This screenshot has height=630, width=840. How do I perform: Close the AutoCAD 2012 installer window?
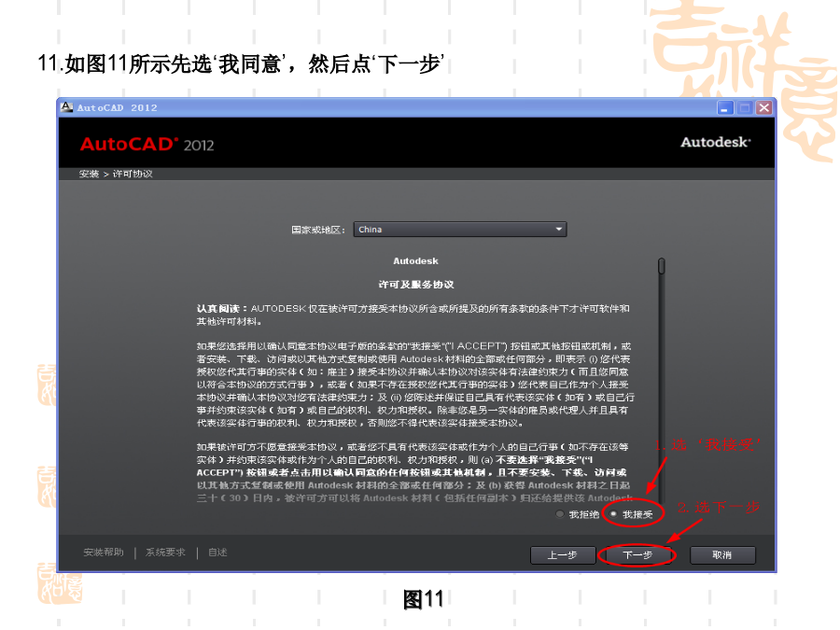[763, 107]
